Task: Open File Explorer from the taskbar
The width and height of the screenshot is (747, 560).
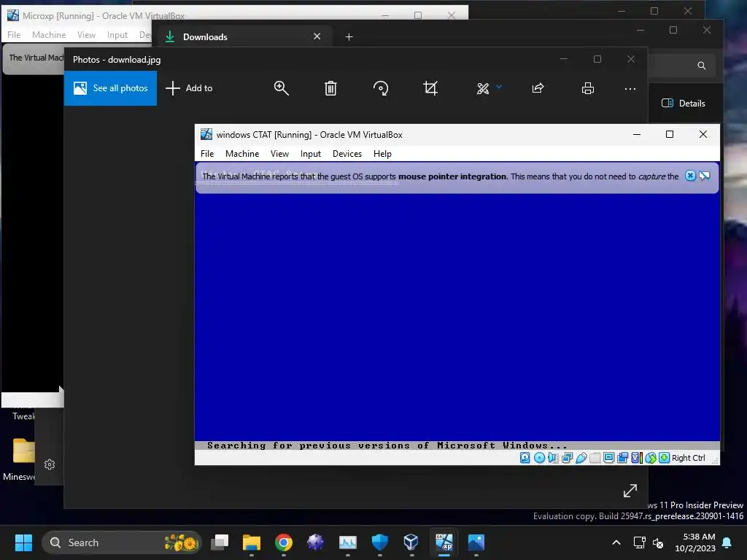Action: tap(252, 542)
